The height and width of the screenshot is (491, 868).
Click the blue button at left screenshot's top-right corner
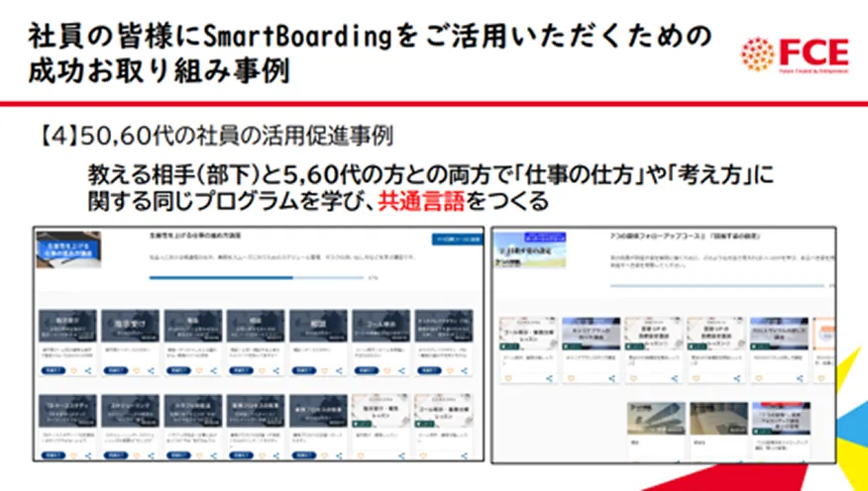point(457,239)
